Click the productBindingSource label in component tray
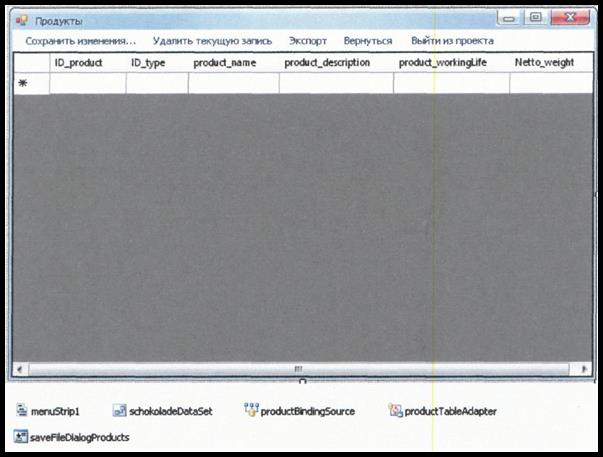The width and height of the screenshot is (603, 457). click(308, 412)
